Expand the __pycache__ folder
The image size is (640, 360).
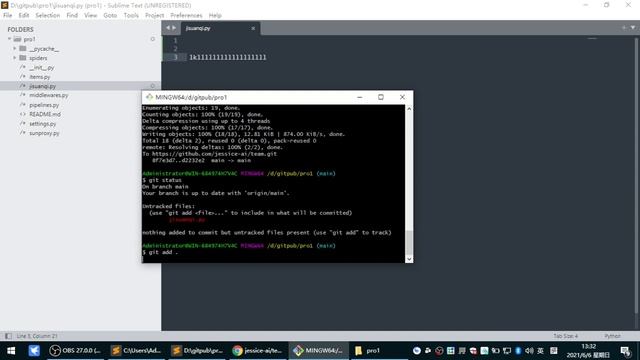15,49
